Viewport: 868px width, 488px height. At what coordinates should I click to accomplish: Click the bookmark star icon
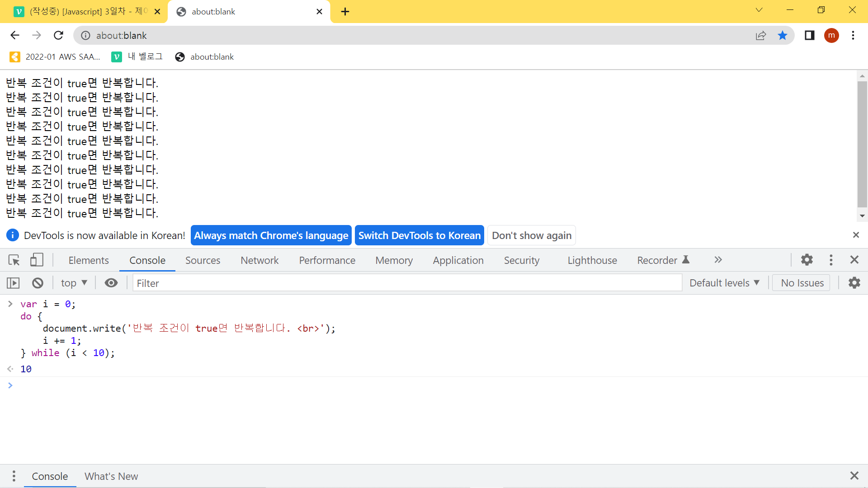(783, 35)
